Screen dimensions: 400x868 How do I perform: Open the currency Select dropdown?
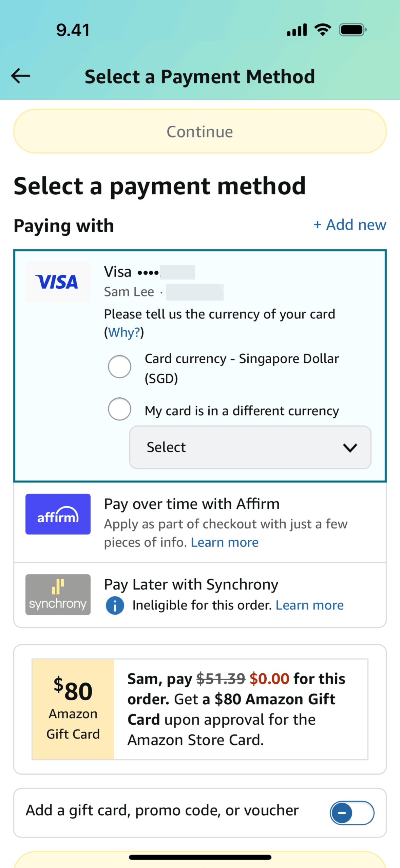coord(250,447)
